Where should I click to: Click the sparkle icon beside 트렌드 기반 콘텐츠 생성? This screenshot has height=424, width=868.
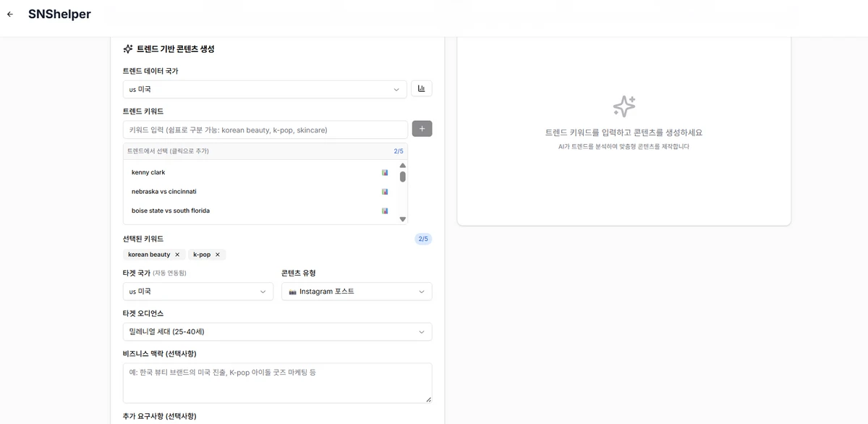tap(128, 49)
